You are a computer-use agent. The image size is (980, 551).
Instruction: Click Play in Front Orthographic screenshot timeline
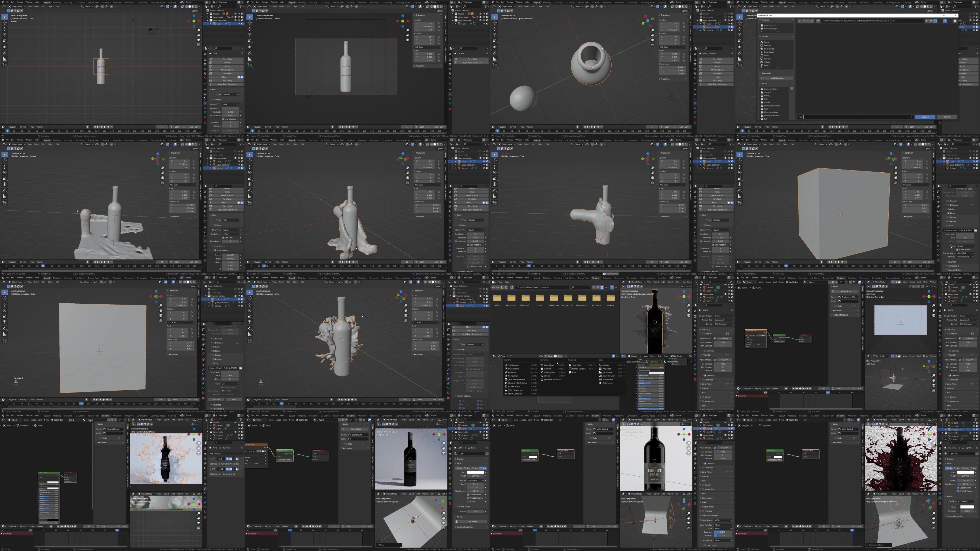tap(105, 127)
